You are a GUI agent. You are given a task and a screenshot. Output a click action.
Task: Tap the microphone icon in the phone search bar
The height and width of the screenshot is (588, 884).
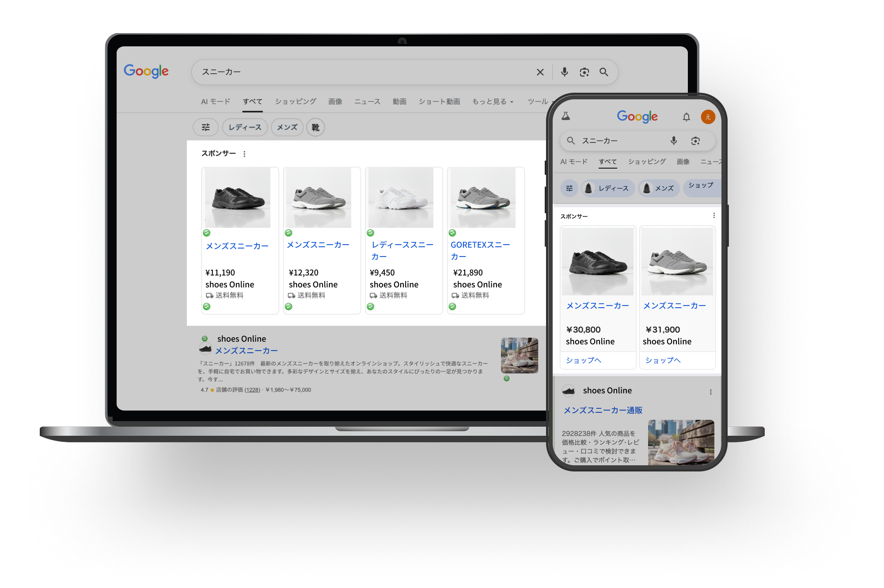coord(673,140)
